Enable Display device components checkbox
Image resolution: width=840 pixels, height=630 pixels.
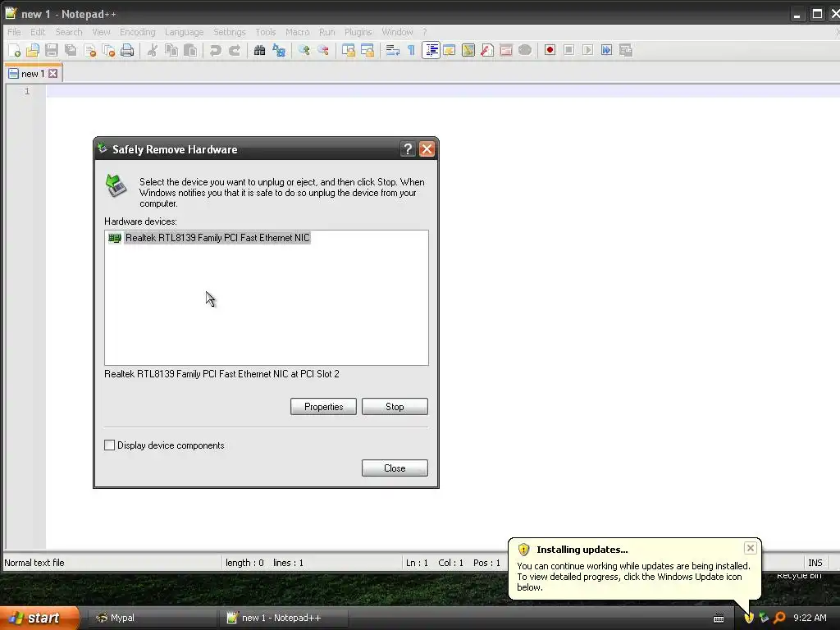109,445
